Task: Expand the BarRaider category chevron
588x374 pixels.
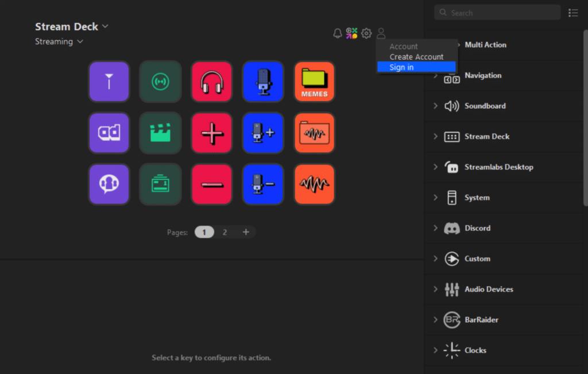Action: point(435,320)
